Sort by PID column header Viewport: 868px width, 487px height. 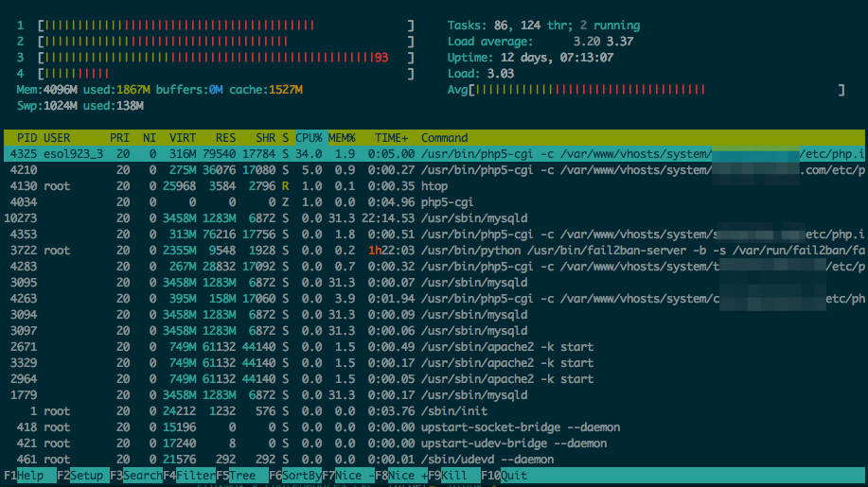(27, 138)
